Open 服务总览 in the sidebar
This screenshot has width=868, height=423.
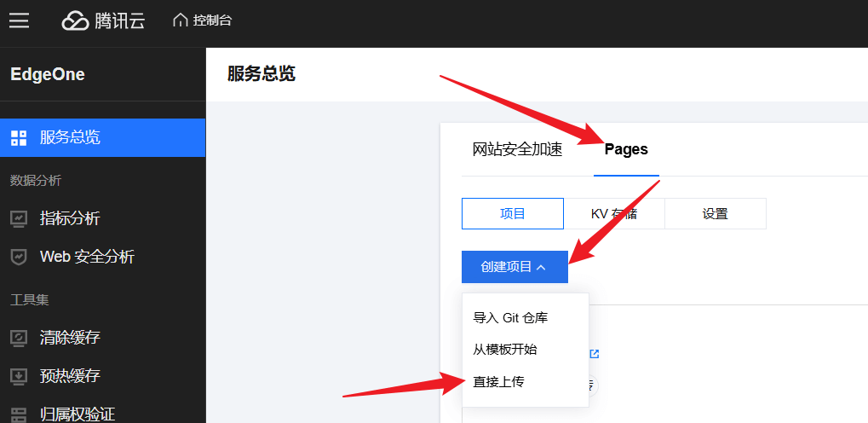(70, 137)
